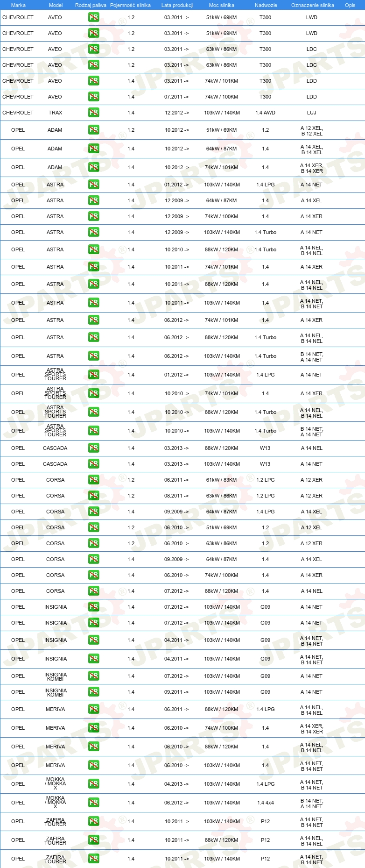Image resolution: width=365 pixels, height=868 pixels.
Task: Click the fuel icon for Opel Corsa 06.2010 74kW / 100KM
Action: [x=94, y=575]
